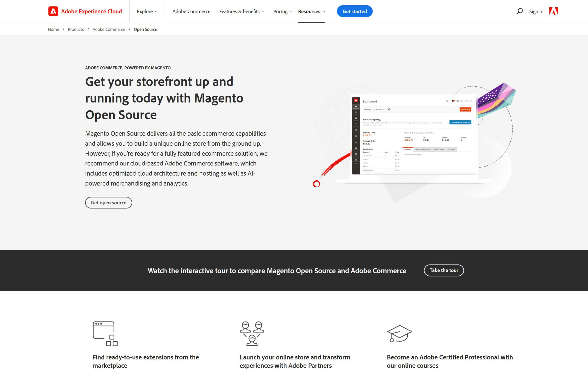Click the Adobe Experience Cloud logo icon
This screenshot has width=588, height=373.
tap(53, 11)
